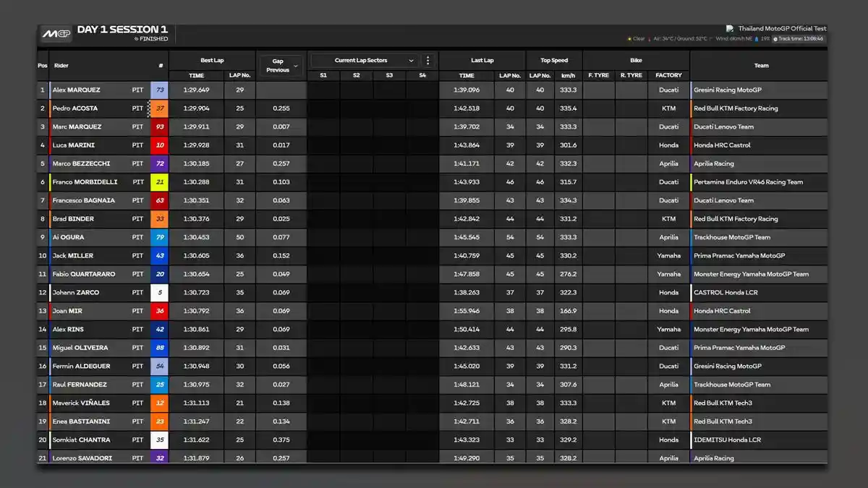This screenshot has height=488, width=868.
Task: Click number badge 20 of Fabio Quartararo
Action: click(x=160, y=274)
